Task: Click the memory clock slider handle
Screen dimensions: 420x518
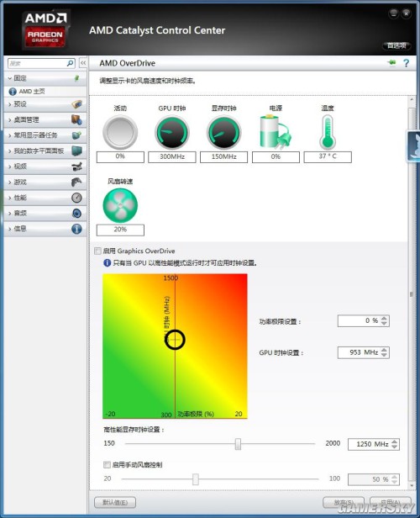Action: point(238,444)
